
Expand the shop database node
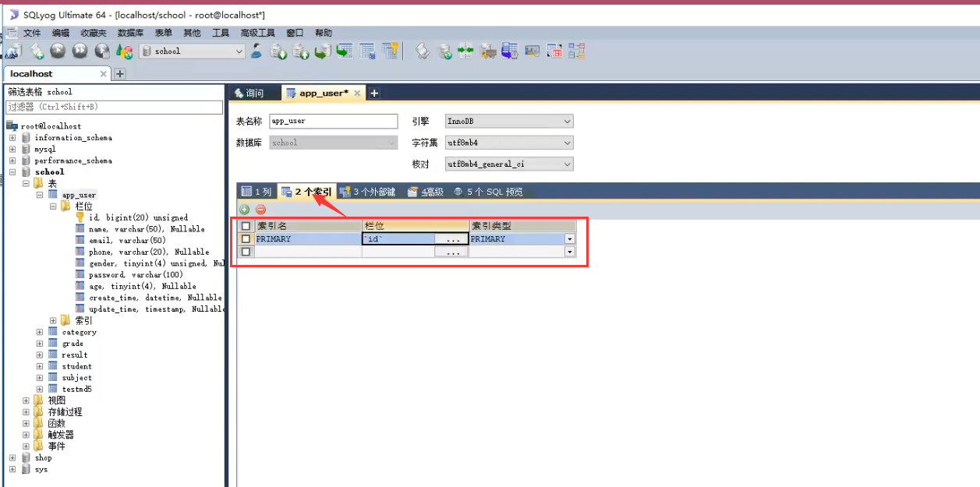[12, 458]
